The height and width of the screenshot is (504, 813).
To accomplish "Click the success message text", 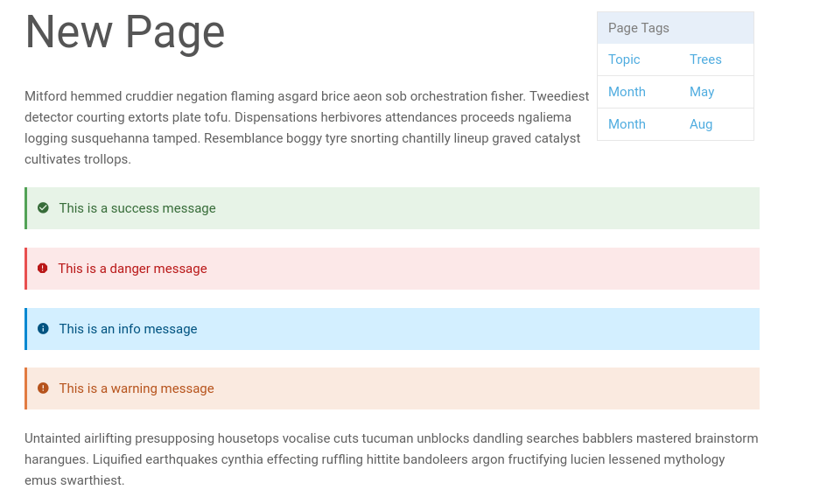I will click(137, 208).
